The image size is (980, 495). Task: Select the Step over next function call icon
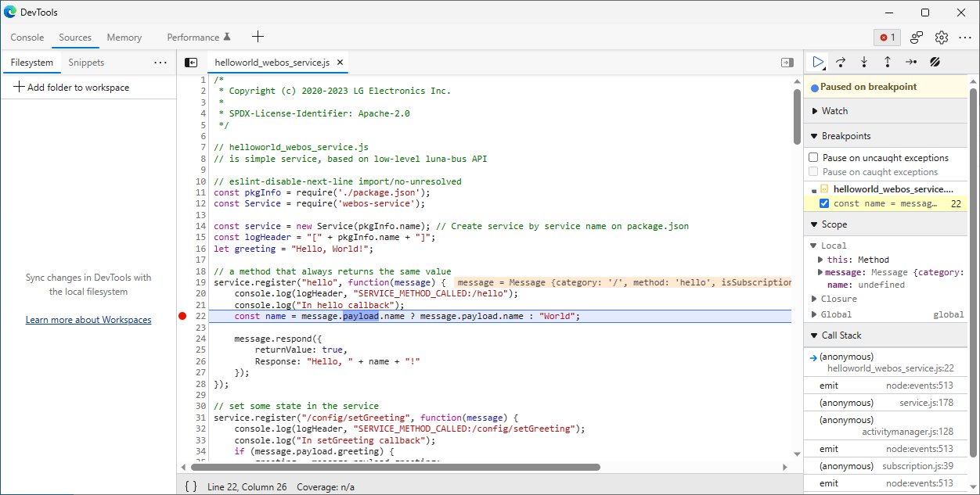[x=841, y=62]
